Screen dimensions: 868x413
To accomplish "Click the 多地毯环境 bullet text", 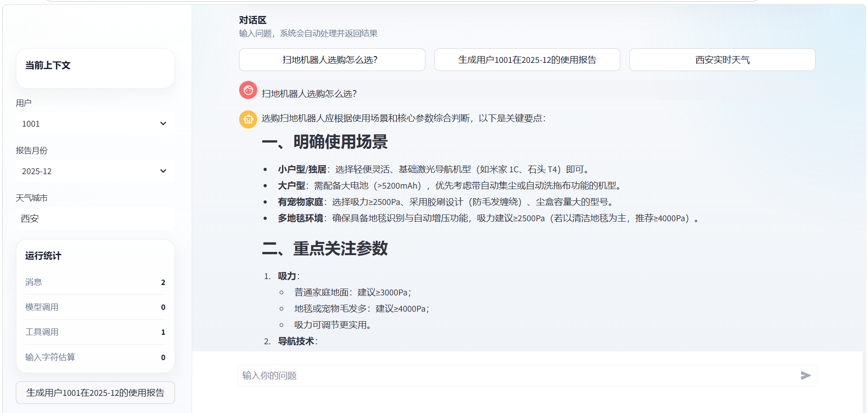I will coord(489,218).
